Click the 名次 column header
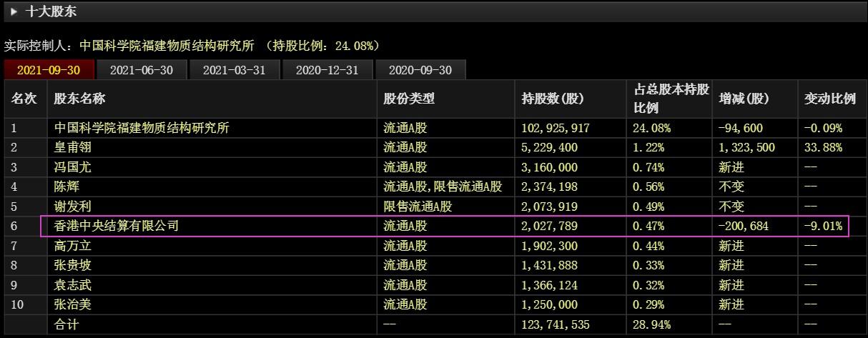The image size is (868, 338). pos(24,99)
